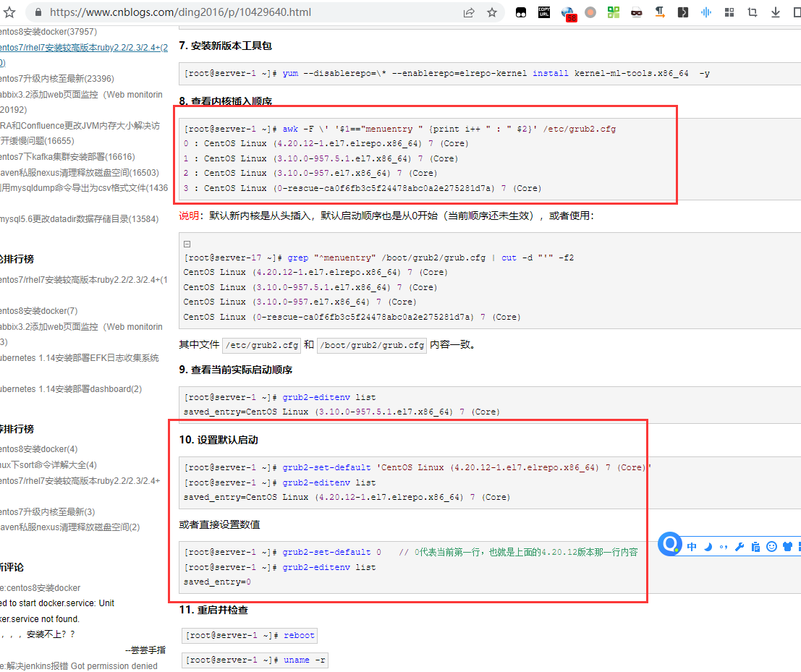Click the globe extension with 58 badge
The height and width of the screenshot is (672, 801).
coord(568,13)
